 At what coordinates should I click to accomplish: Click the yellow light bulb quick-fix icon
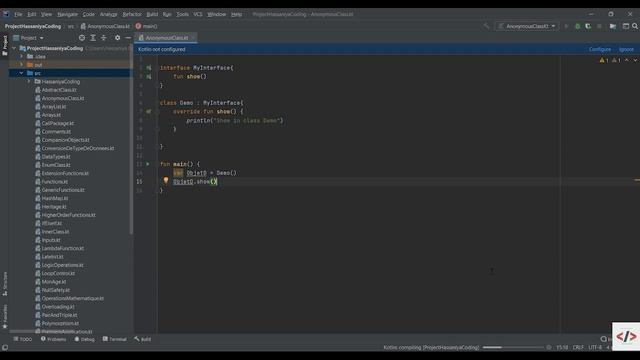(x=166, y=180)
